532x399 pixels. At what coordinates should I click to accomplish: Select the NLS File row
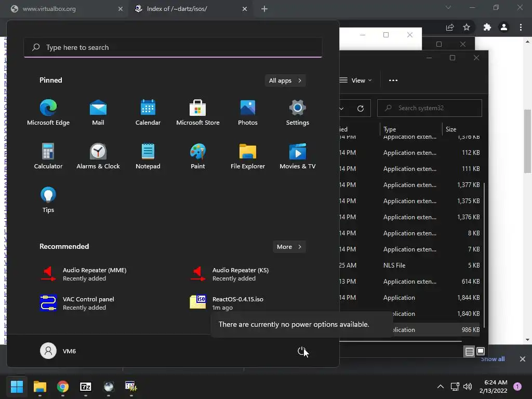pos(410,265)
